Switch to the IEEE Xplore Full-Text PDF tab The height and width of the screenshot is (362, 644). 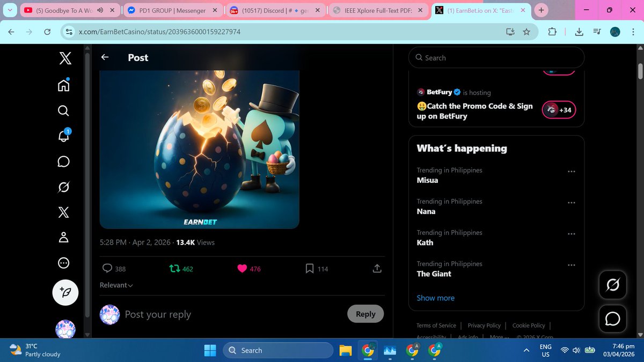tap(379, 10)
